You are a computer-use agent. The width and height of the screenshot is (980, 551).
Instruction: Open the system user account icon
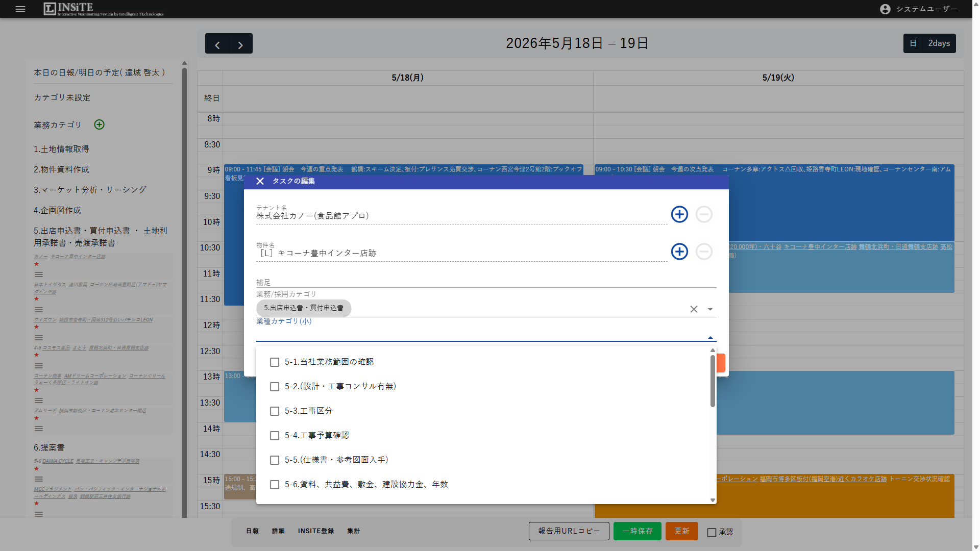click(886, 9)
